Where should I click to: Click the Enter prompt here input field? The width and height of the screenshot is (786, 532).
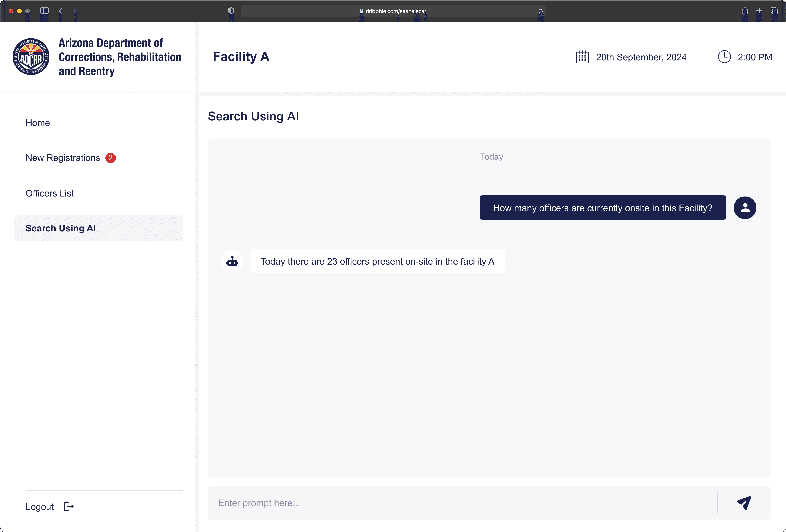460,503
